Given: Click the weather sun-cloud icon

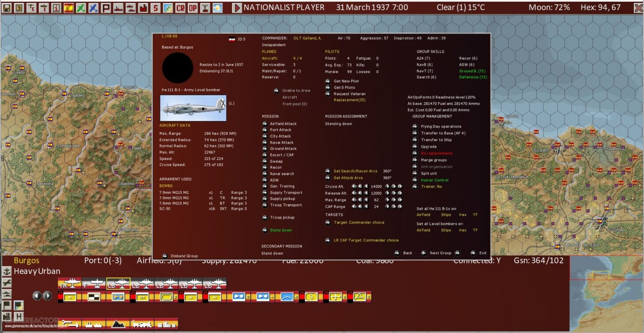Looking at the screenshot, I should 217,8.
